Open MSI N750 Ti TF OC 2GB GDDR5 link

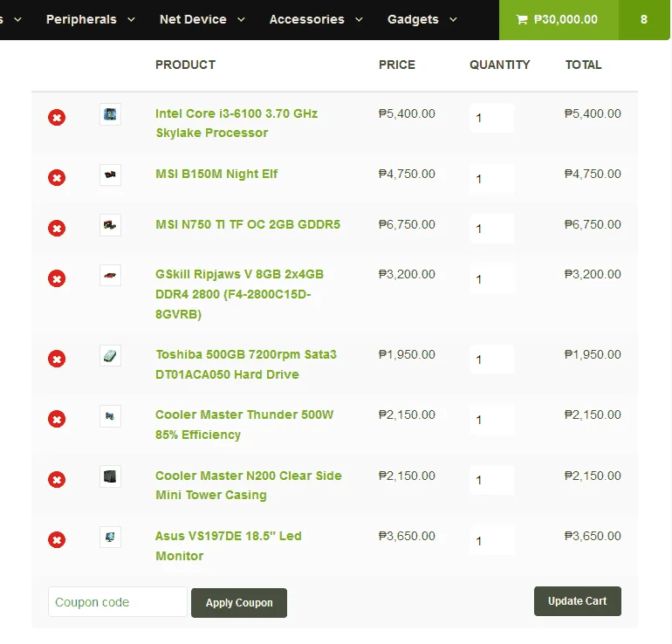[x=248, y=224]
